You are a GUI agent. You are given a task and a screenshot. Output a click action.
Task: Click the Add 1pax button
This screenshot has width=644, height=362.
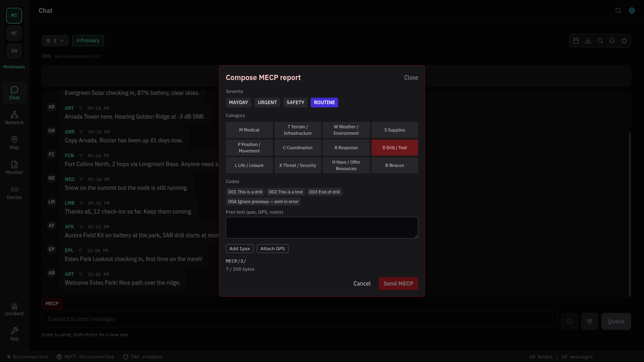point(239,249)
